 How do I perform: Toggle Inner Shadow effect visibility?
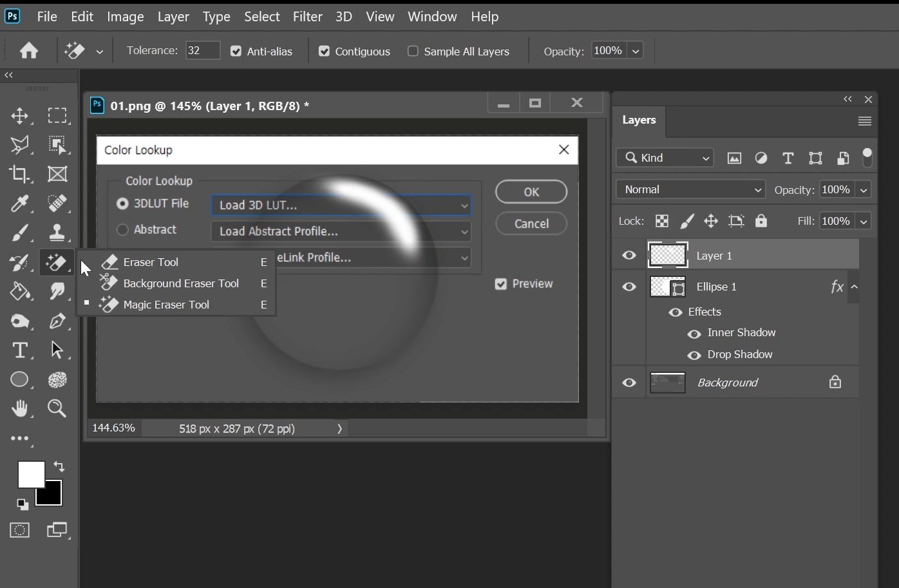coord(694,334)
